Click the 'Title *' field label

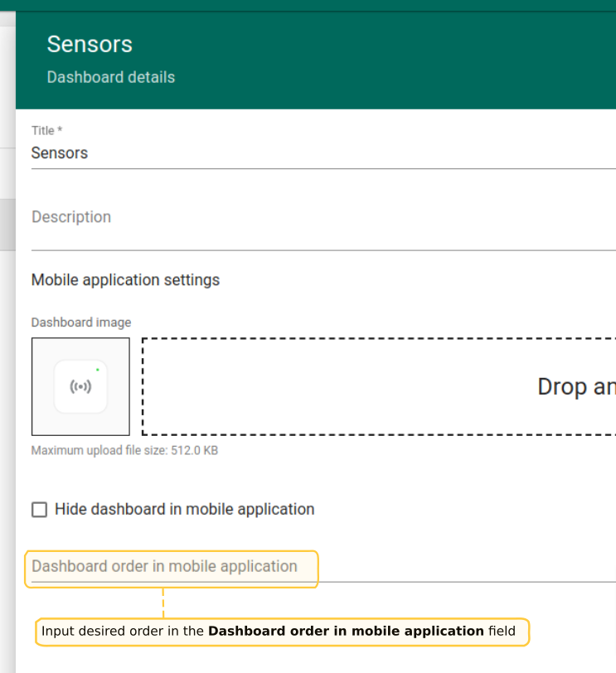point(46,130)
